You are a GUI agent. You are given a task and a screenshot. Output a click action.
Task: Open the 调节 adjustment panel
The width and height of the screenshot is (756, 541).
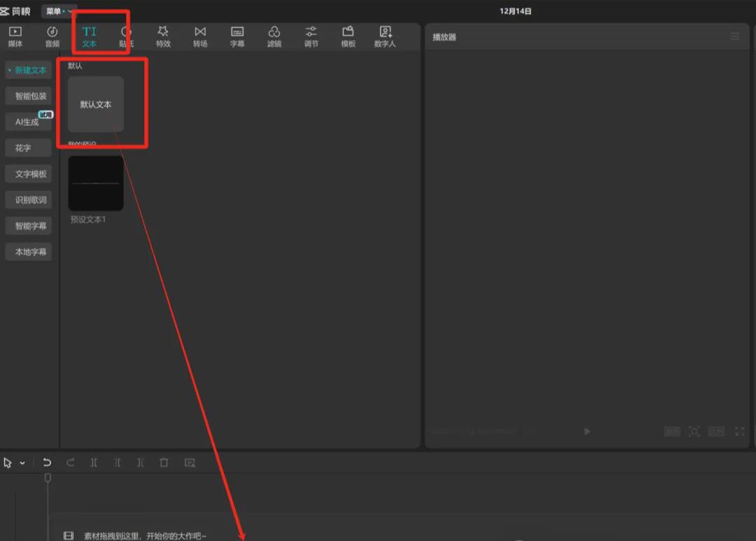[311, 36]
